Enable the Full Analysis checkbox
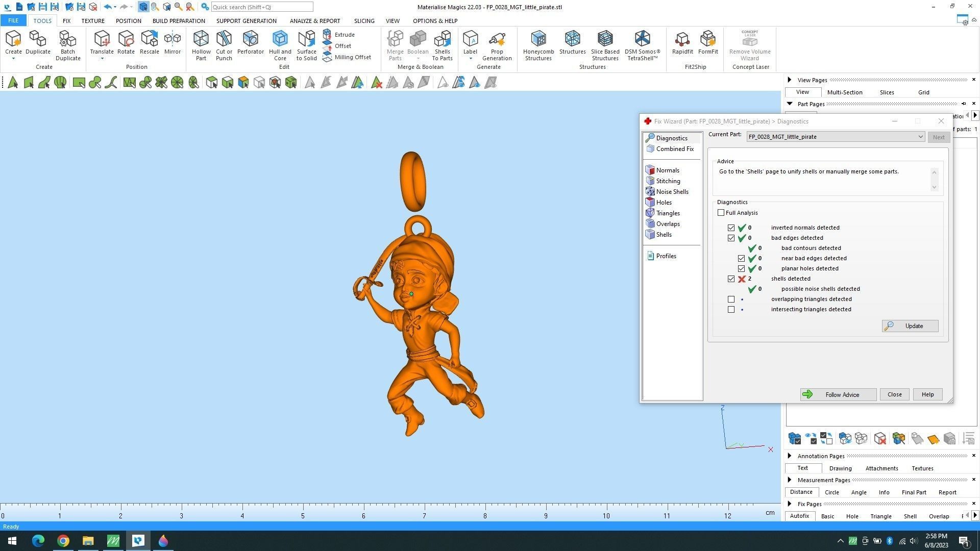 click(721, 213)
